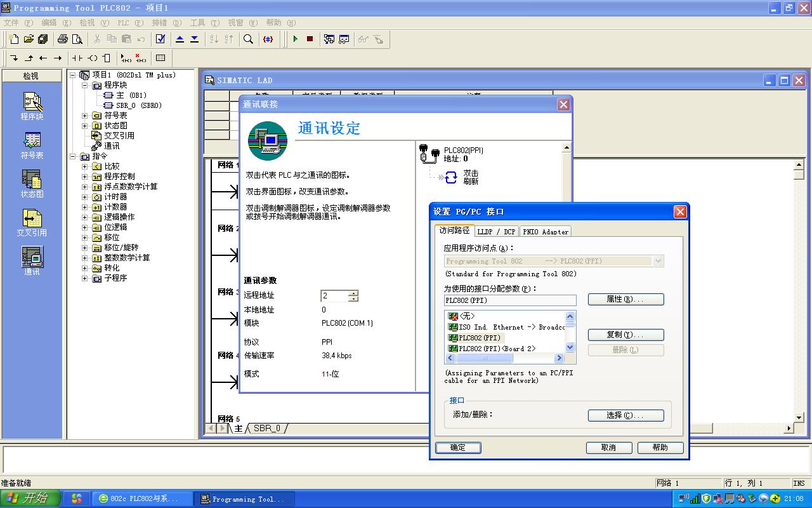Click the 确定 button
This screenshot has height=508, width=812.
click(458, 448)
